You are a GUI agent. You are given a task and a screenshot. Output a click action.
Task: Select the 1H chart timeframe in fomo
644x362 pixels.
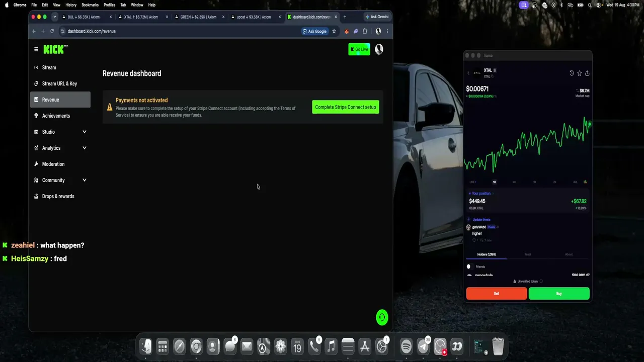(x=494, y=182)
